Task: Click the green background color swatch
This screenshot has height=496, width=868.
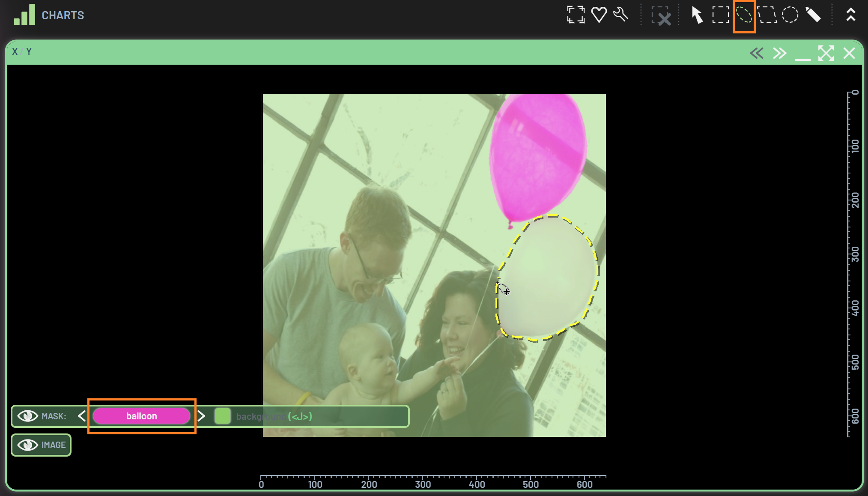Action: click(222, 416)
